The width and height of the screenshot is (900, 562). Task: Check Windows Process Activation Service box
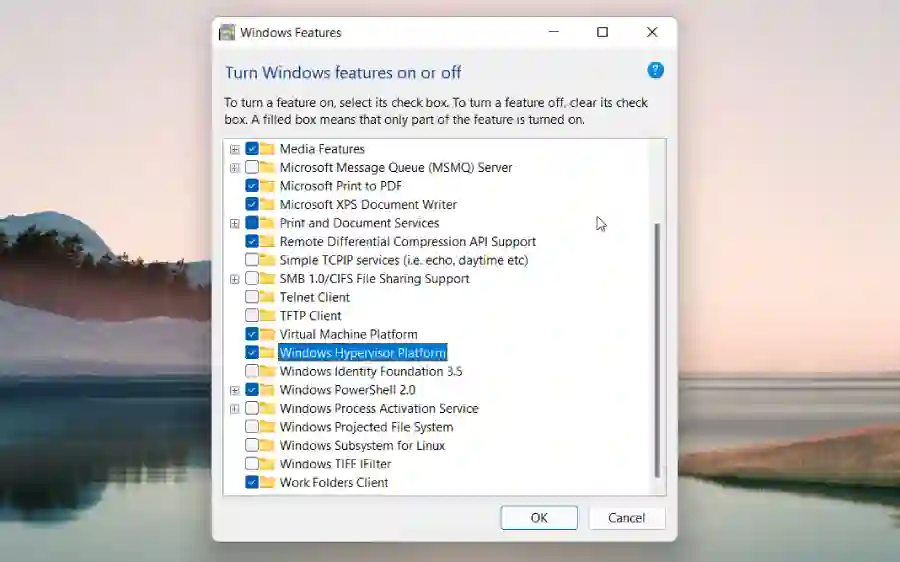click(251, 408)
